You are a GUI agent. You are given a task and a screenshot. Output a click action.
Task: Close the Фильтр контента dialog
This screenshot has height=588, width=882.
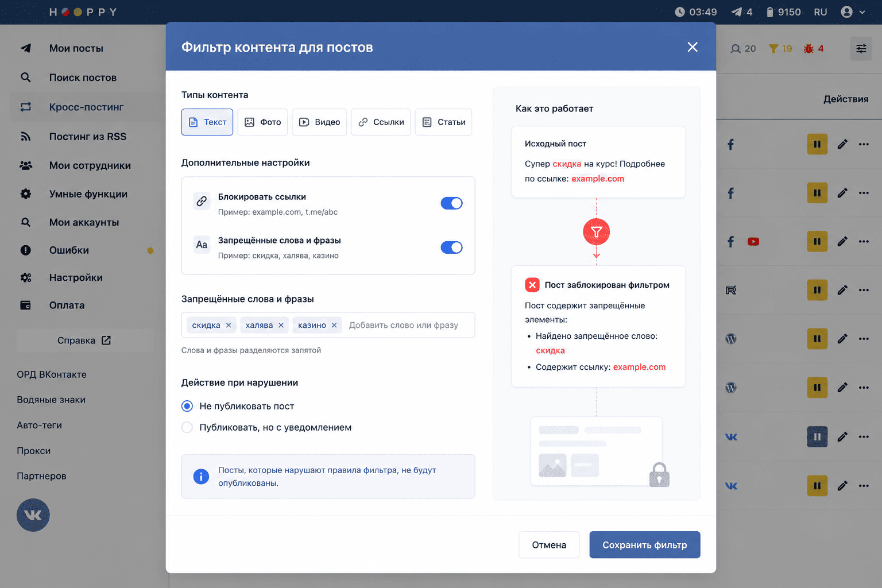tap(693, 47)
